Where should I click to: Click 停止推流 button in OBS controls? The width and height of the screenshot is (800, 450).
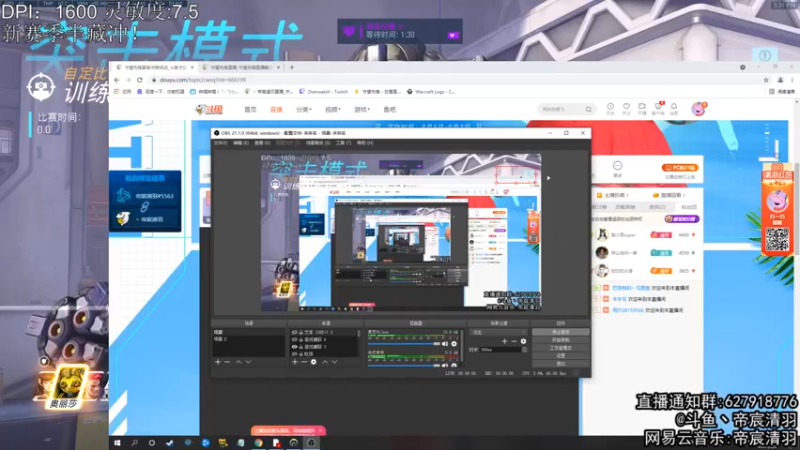point(561,332)
